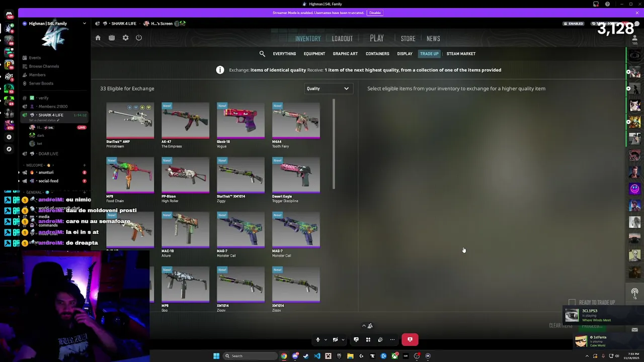The width and height of the screenshot is (644, 362).
Task: Select the StatTrak AWP Printstream item
Action: pyautogui.click(x=130, y=125)
